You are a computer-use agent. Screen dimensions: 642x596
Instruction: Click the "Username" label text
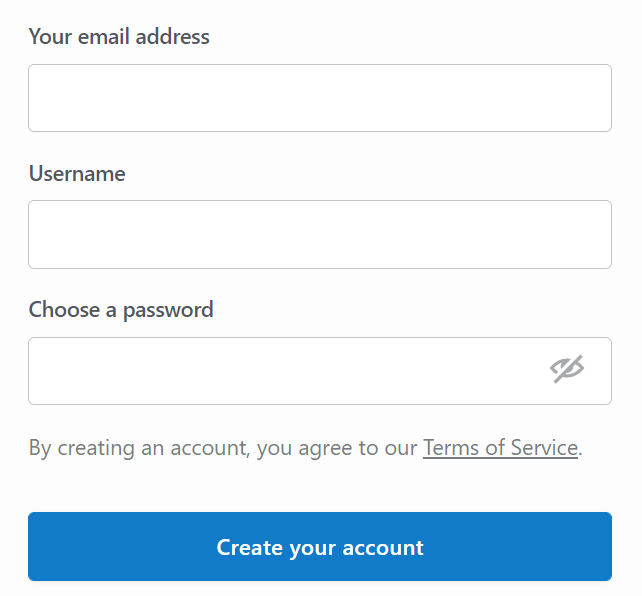pos(77,174)
